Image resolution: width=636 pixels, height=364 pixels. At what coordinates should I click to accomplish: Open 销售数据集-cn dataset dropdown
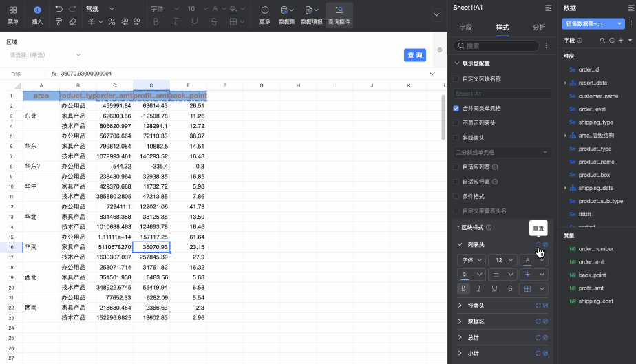tap(593, 24)
